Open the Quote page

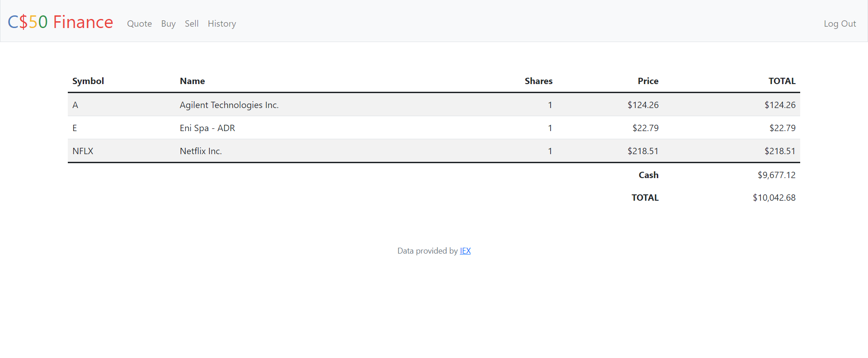coord(139,24)
